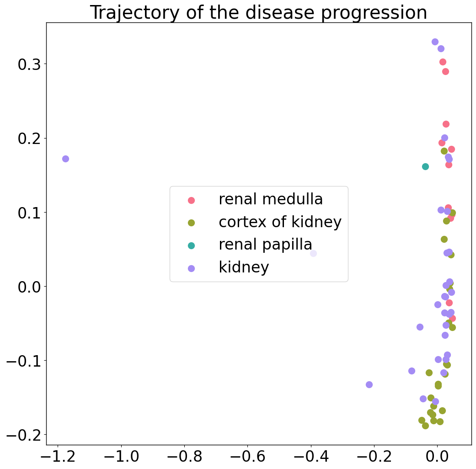
Task: Click the single teal renal papilla data point
Action: [425, 167]
